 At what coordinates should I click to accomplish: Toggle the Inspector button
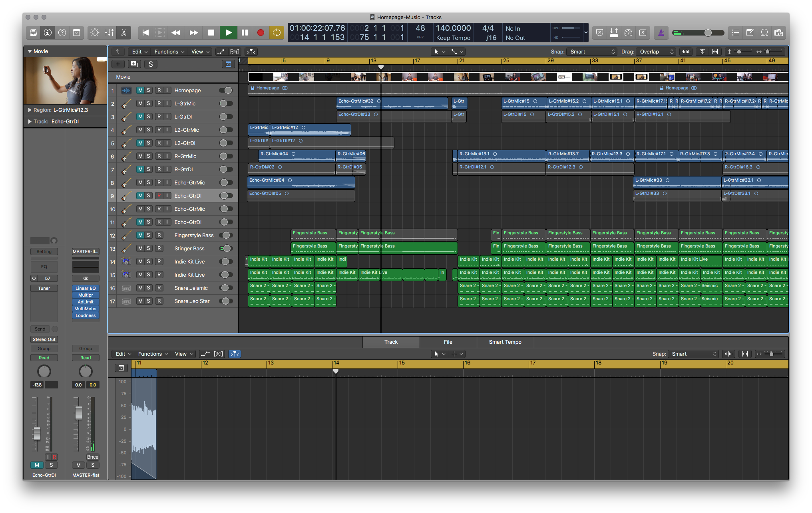point(48,33)
